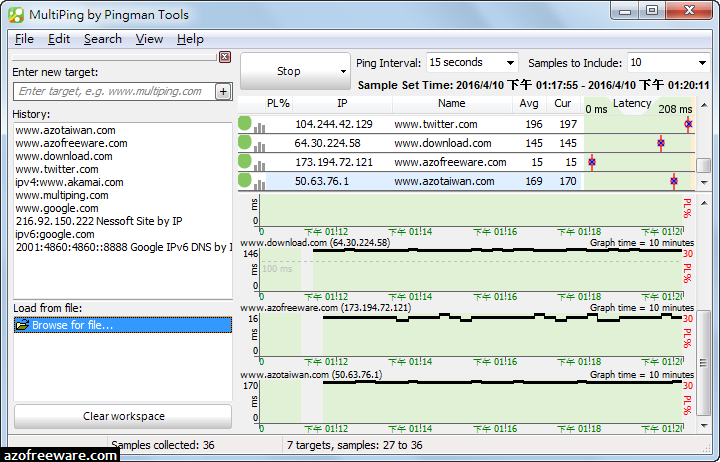The height and width of the screenshot is (462, 720).
Task: Open the View menu
Action: (149, 39)
